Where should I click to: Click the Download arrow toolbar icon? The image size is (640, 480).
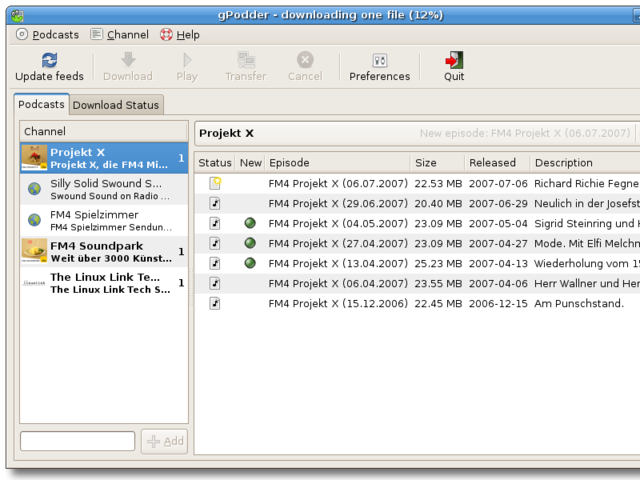tap(128, 60)
